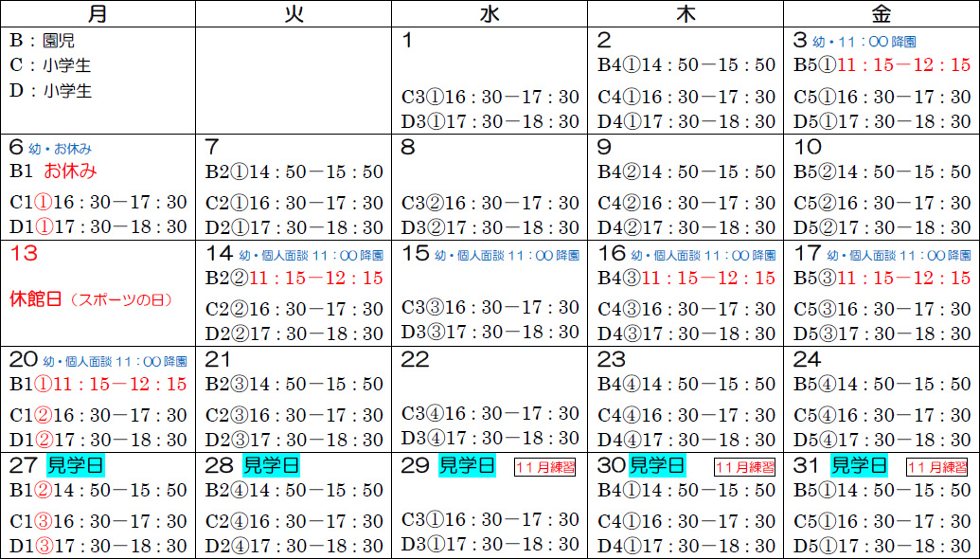
Task: Click the red 休館日 text on the 13th
Action: coord(36,299)
